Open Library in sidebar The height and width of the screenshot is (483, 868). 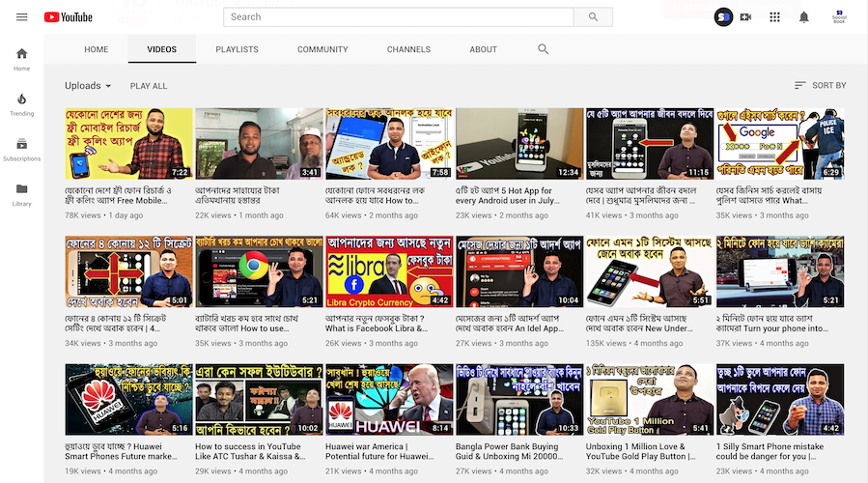[x=21, y=194]
